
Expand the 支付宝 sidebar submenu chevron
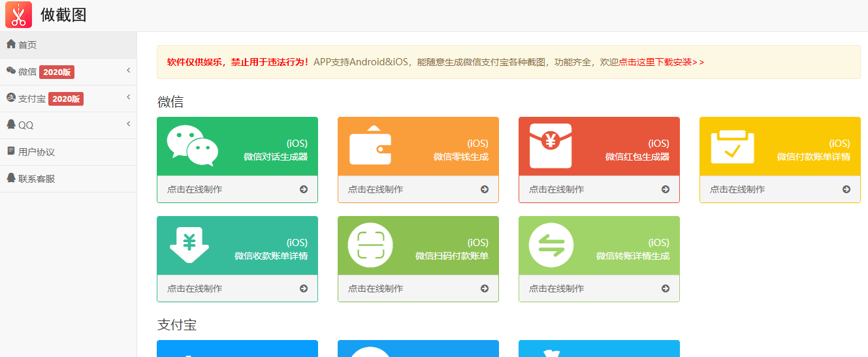129,97
